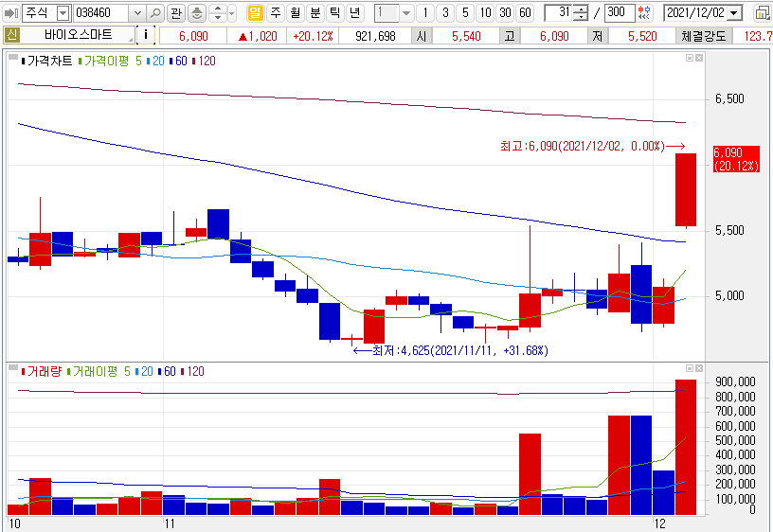Choose the 3 interval preset button
The image size is (773, 532).
445,13
